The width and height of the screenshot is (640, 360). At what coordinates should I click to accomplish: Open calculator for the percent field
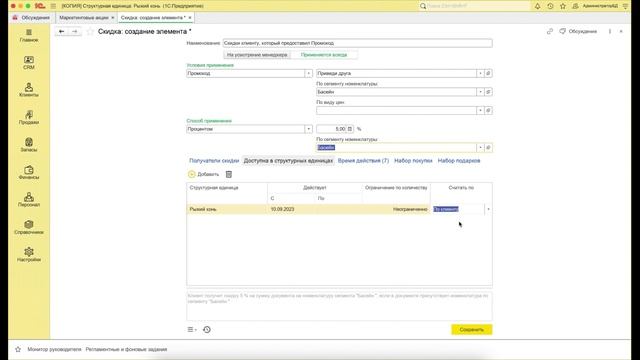coord(350,129)
